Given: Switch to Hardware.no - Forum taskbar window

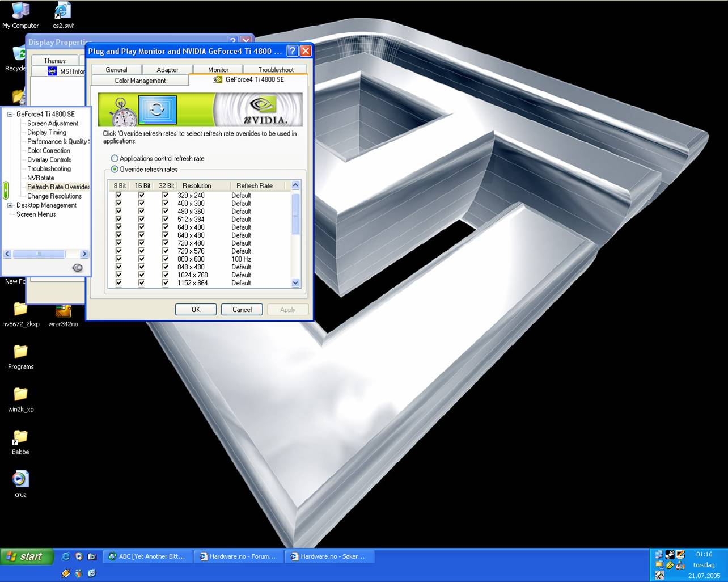Looking at the screenshot, I should 238,556.
